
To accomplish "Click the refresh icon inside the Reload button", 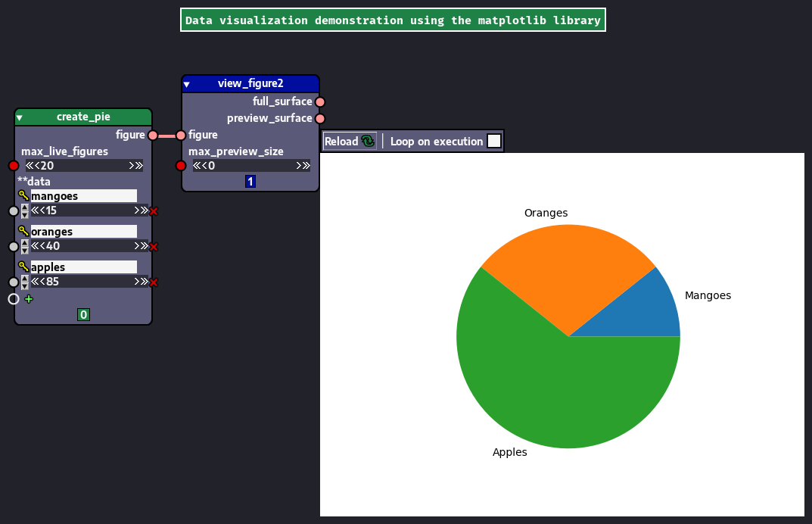I will tap(369, 141).
